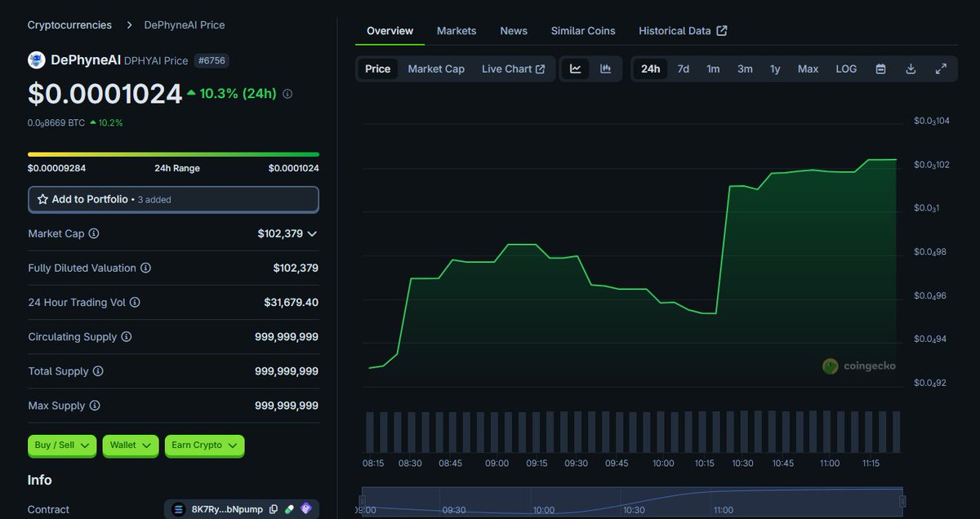This screenshot has height=519, width=980.
Task: Click the left handle of chart range slider
Action: [x=361, y=500]
